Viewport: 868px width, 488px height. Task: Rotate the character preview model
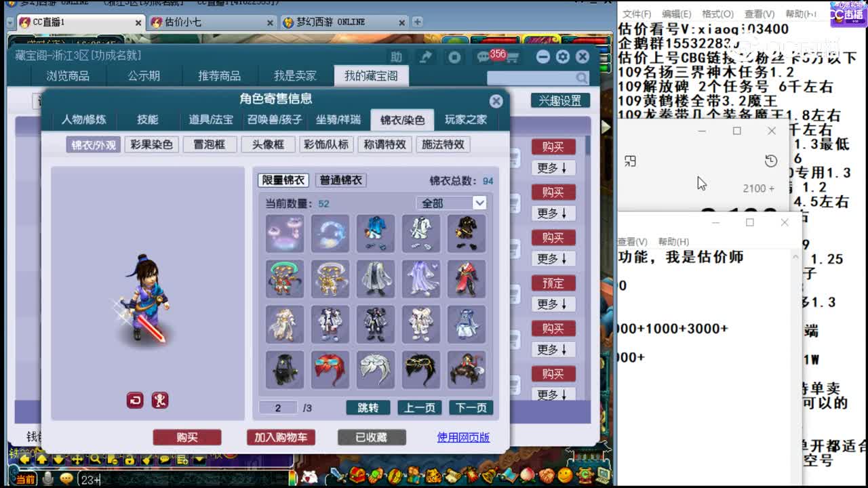[x=135, y=401]
